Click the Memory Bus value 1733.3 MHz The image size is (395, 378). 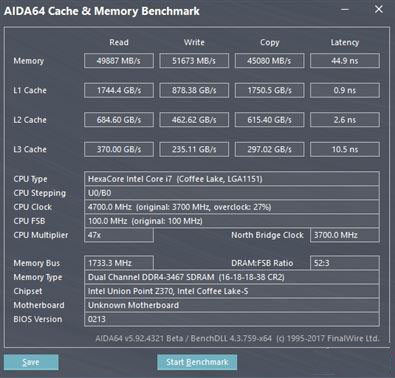pyautogui.click(x=119, y=263)
